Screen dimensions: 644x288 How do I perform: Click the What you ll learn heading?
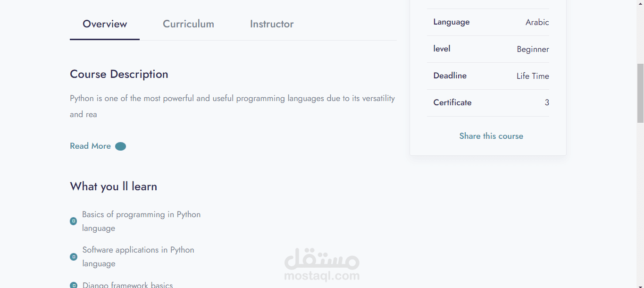tap(113, 186)
